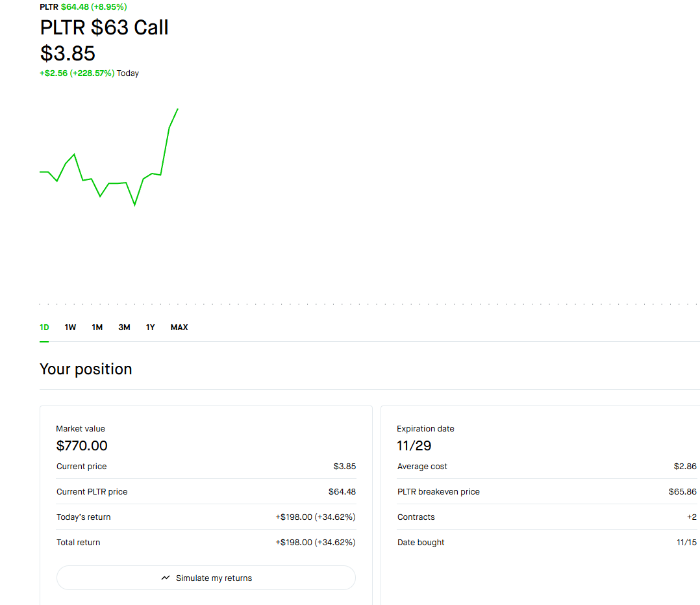700x605 pixels.
Task: Click the simulate returns chart icon
Action: 165,577
